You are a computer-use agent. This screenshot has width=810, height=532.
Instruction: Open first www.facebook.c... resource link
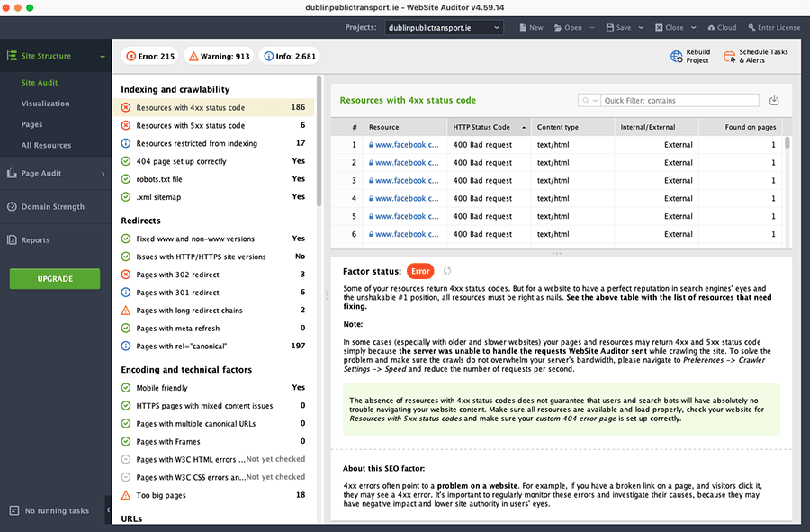pyautogui.click(x=407, y=145)
